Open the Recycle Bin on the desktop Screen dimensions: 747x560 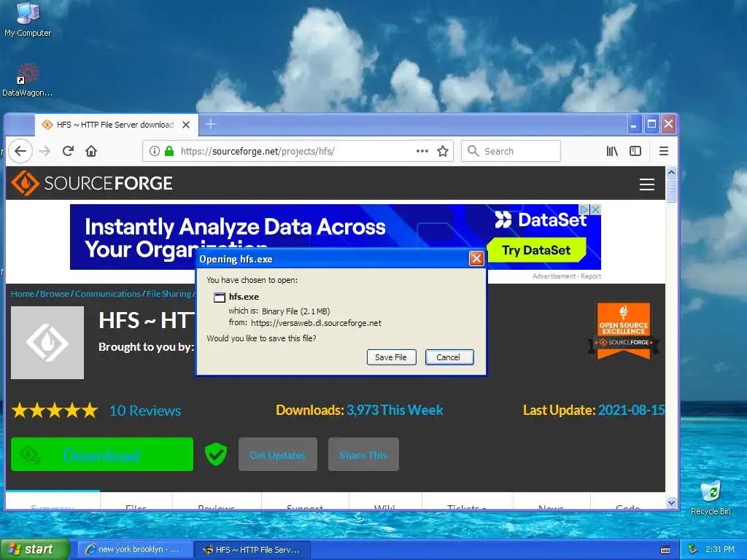[711, 498]
